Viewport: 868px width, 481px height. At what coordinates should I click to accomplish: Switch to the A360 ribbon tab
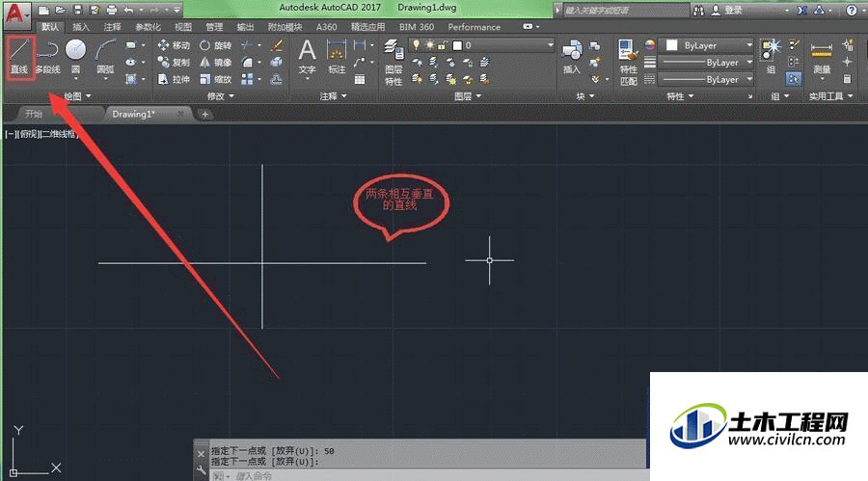coord(327,27)
